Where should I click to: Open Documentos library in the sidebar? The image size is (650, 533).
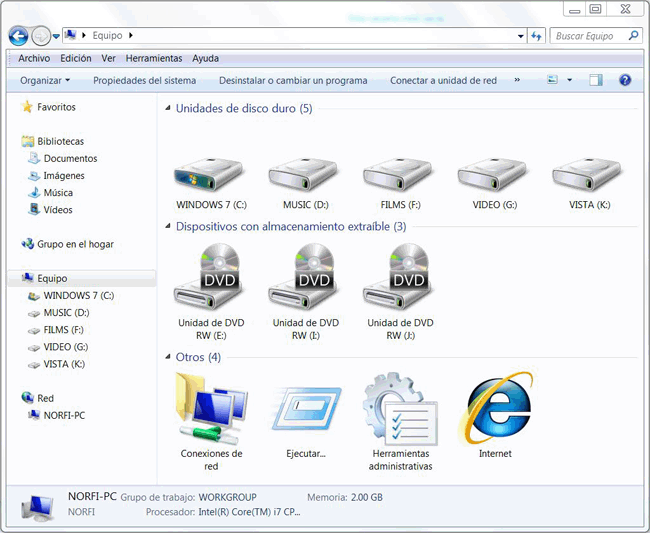[x=70, y=158]
